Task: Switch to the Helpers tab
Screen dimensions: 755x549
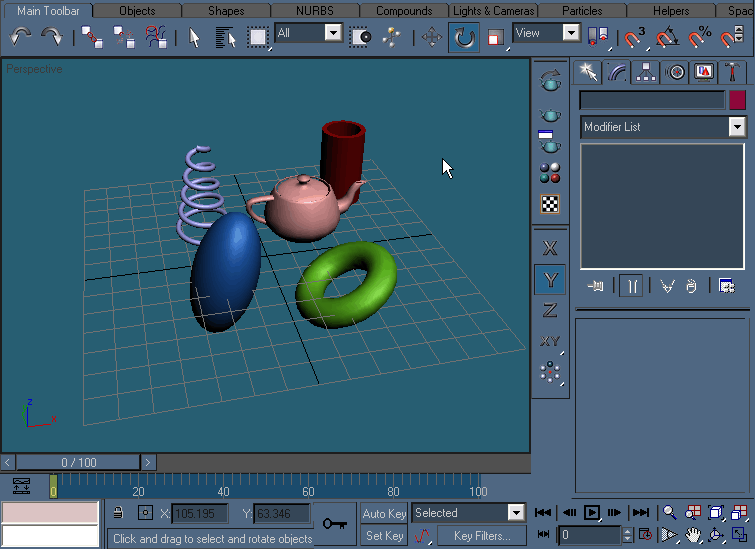Action: click(671, 11)
